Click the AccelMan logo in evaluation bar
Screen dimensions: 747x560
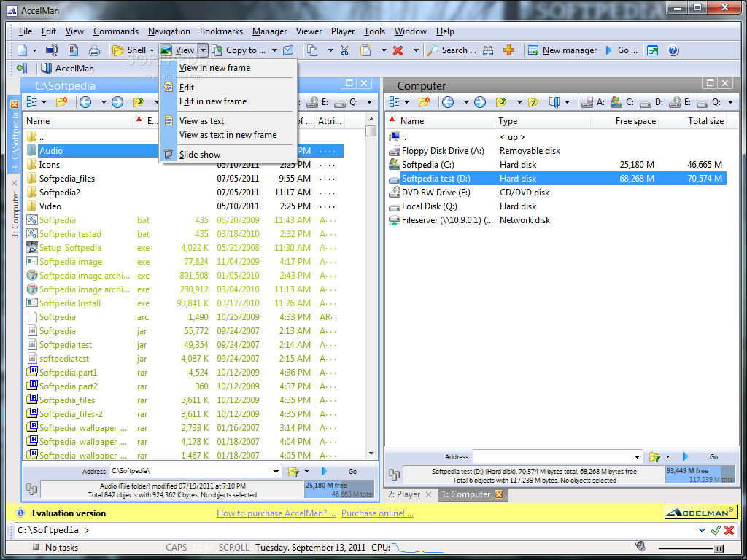(x=701, y=513)
